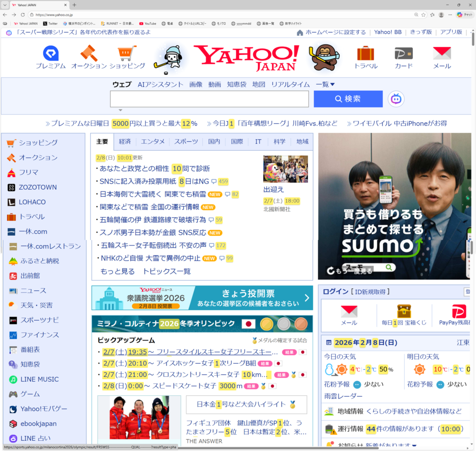Open the 出迎え news thumbnail image
This screenshot has height=451, width=476.
coord(285,169)
